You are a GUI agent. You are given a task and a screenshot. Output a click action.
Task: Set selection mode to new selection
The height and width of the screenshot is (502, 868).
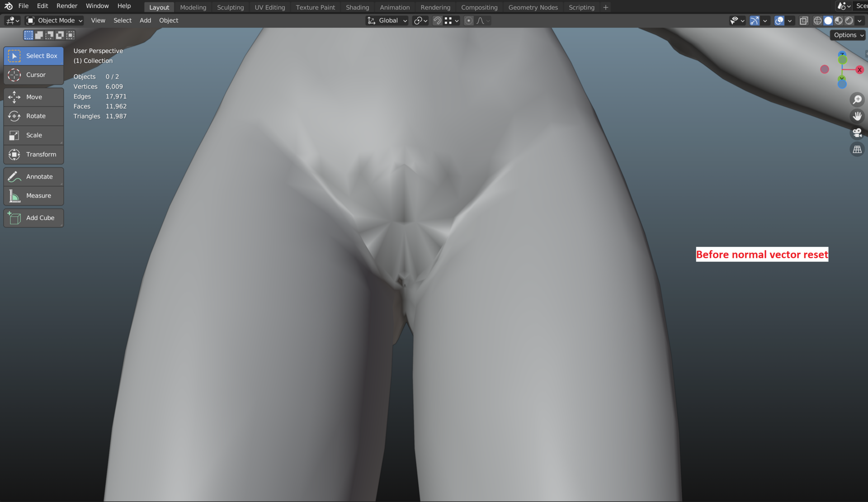tap(28, 35)
